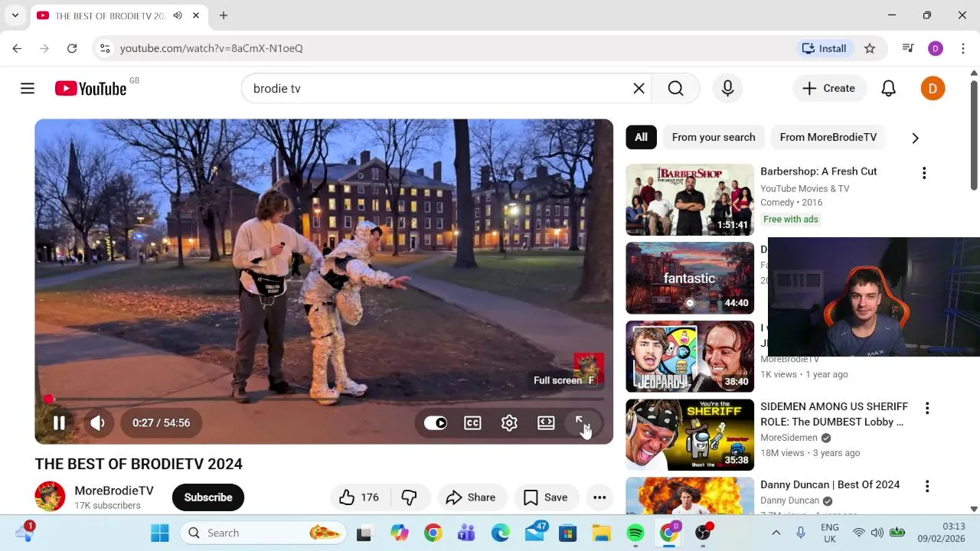Open the notifications bell
980x551 pixels.
click(x=888, y=89)
